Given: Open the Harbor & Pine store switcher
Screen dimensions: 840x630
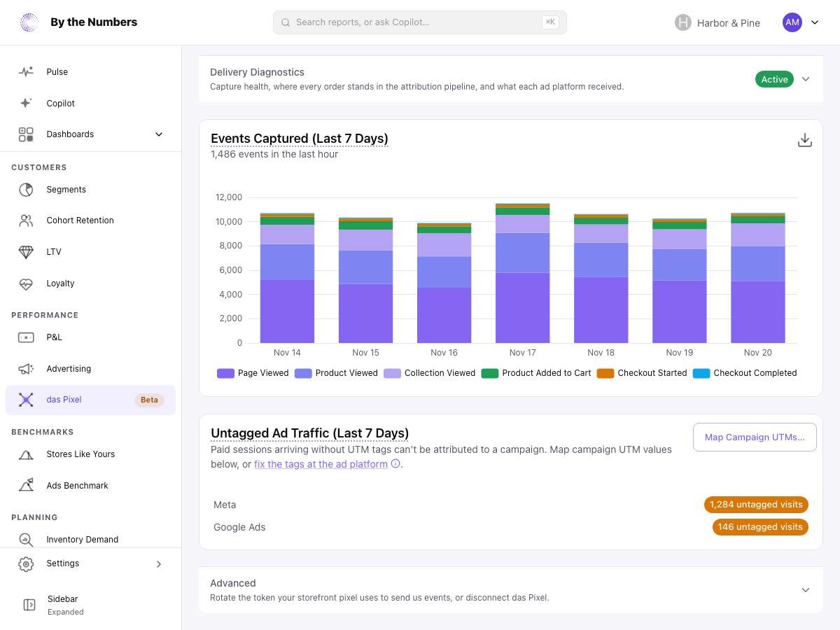Looking at the screenshot, I should pos(717,22).
